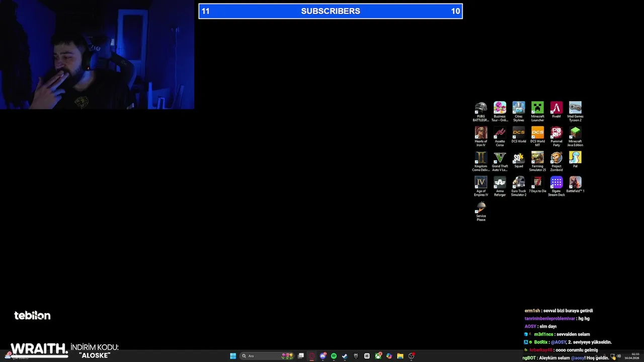Open Age of Empires IV shortcut

[481, 186]
